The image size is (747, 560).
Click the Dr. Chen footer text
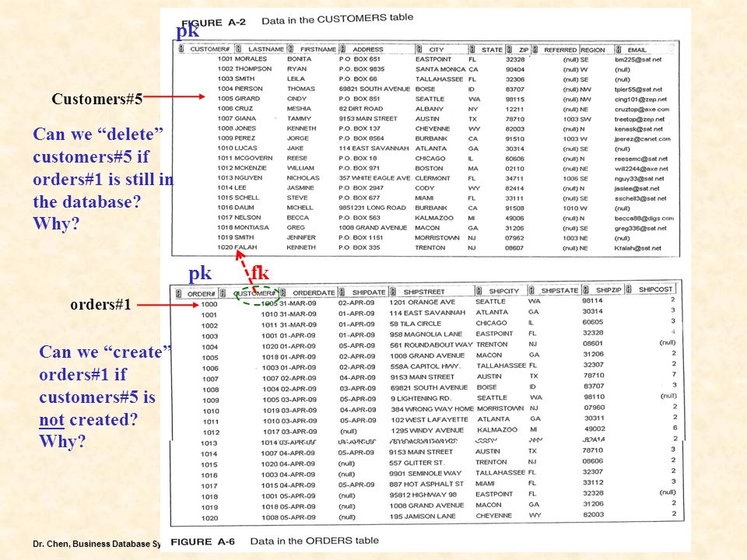click(x=96, y=544)
